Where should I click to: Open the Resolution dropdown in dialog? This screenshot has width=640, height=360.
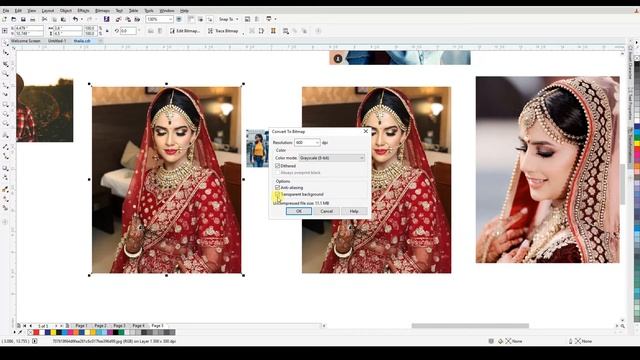point(317,142)
